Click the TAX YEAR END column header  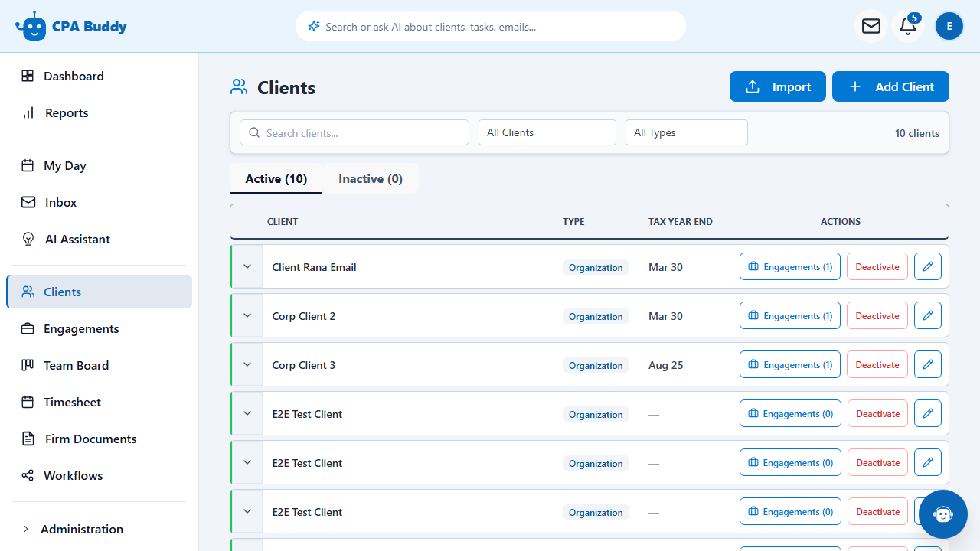pos(681,222)
